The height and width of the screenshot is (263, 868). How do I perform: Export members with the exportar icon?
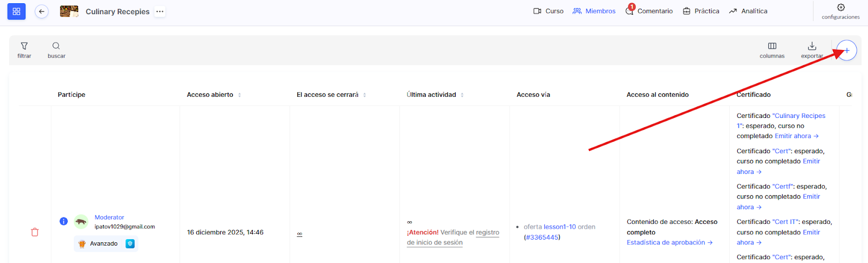click(812, 49)
